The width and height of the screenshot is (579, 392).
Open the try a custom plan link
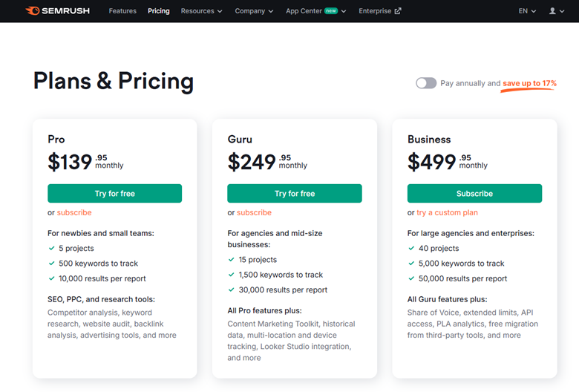click(447, 212)
